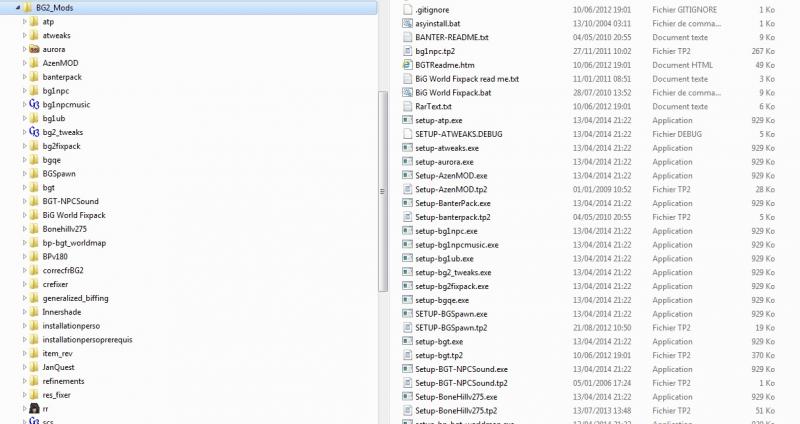The height and width of the screenshot is (424, 800).
Task: Expand the generalized_biffing folder node
Action: point(24,298)
